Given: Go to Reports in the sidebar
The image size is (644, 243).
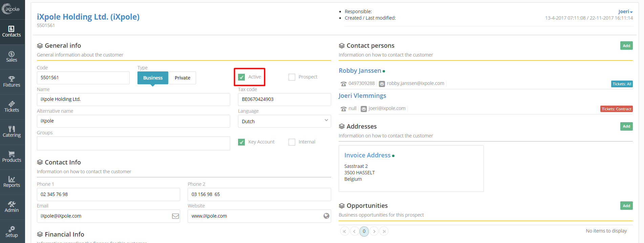Looking at the screenshot, I should pyautogui.click(x=12, y=182).
